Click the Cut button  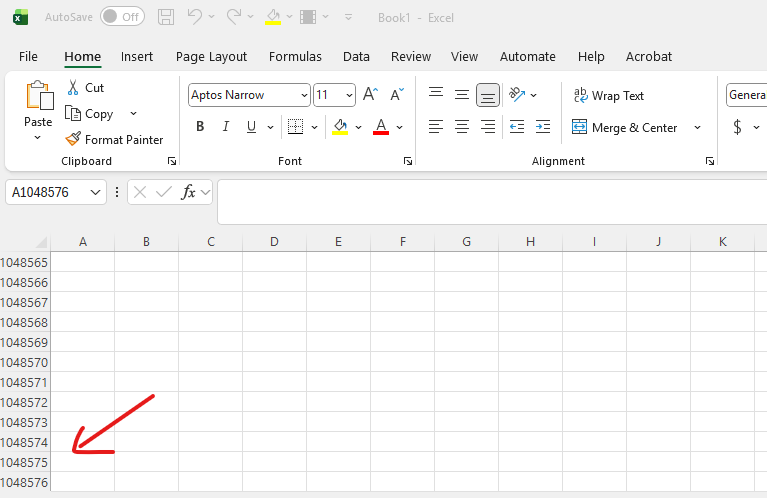(86, 88)
